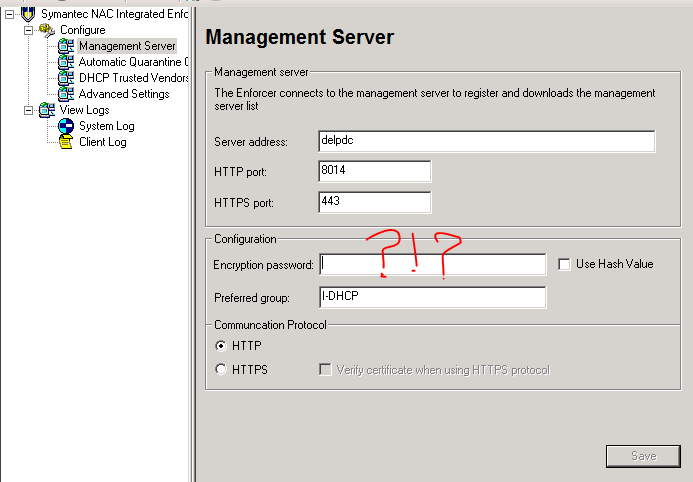Click the Automatic Quarantine tree icon

tap(66, 62)
